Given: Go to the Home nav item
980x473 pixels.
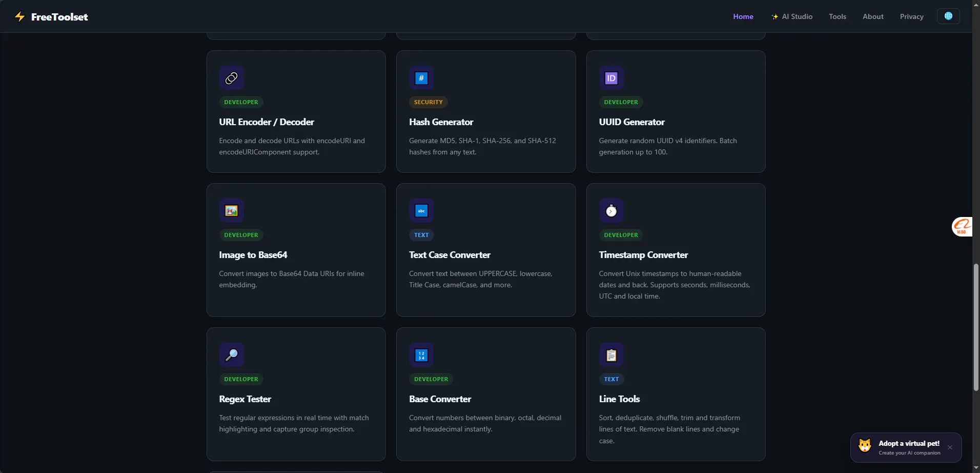Looking at the screenshot, I should [743, 16].
